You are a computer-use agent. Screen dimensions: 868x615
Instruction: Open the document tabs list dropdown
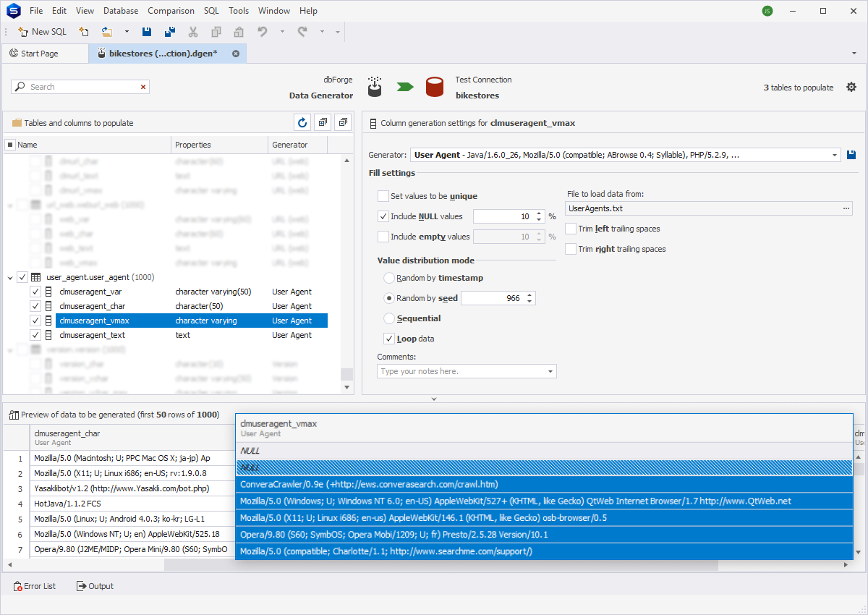[854, 54]
